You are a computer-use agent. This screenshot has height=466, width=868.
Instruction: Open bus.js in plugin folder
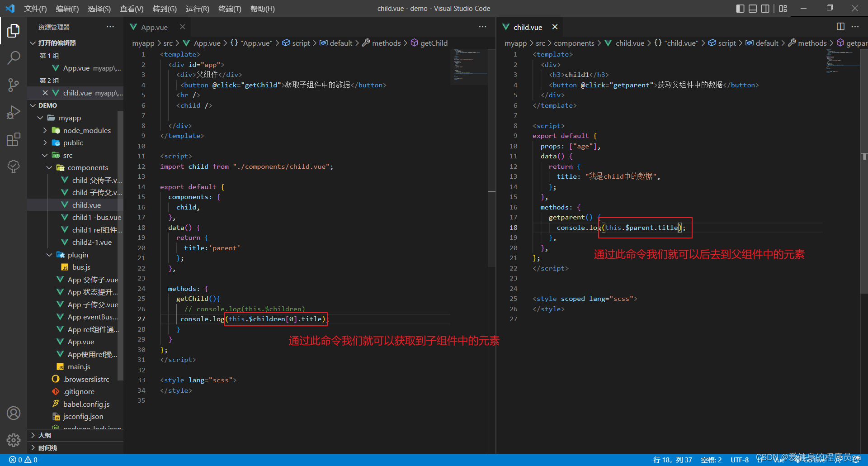(x=81, y=267)
